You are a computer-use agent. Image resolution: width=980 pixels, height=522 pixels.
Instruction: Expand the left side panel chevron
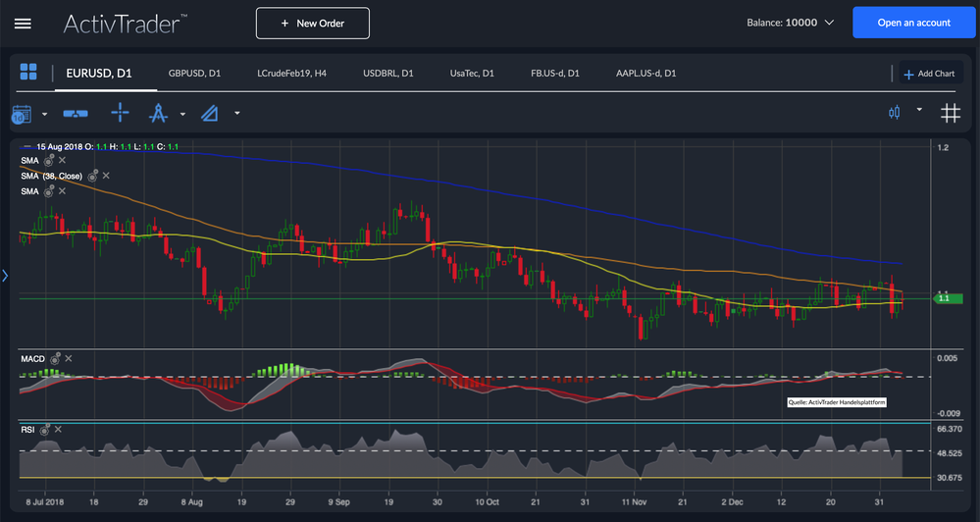tap(4, 276)
